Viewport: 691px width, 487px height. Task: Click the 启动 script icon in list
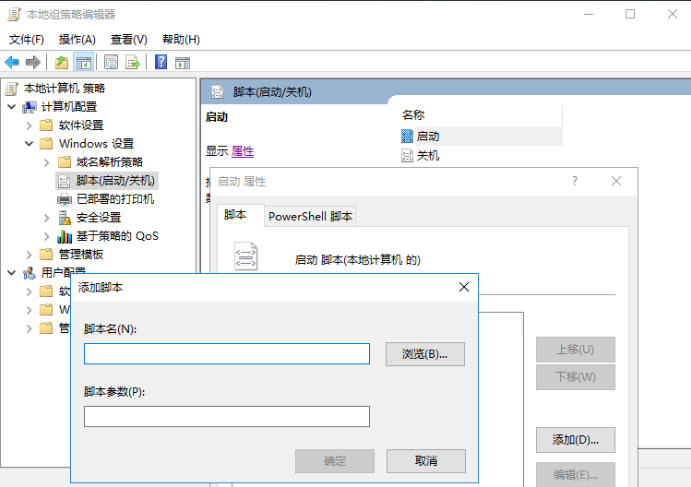tap(407, 136)
